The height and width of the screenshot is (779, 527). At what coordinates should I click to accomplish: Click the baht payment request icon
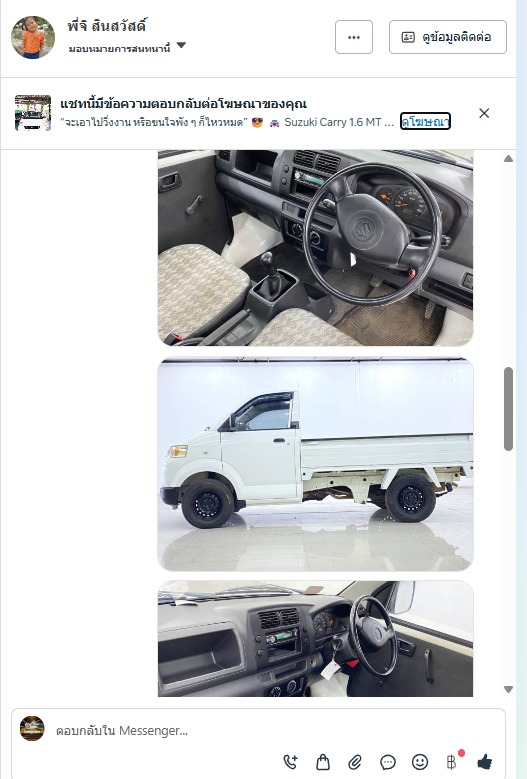pos(452,762)
